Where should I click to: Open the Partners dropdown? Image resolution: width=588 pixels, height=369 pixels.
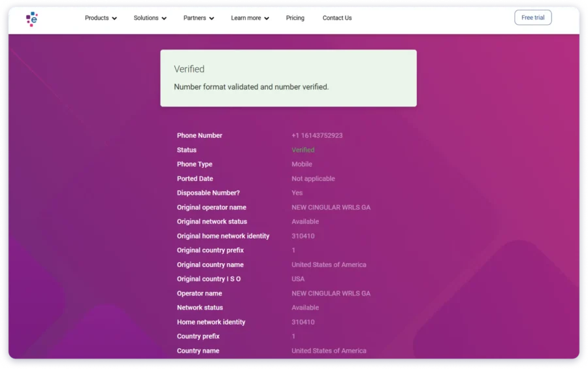pos(199,18)
